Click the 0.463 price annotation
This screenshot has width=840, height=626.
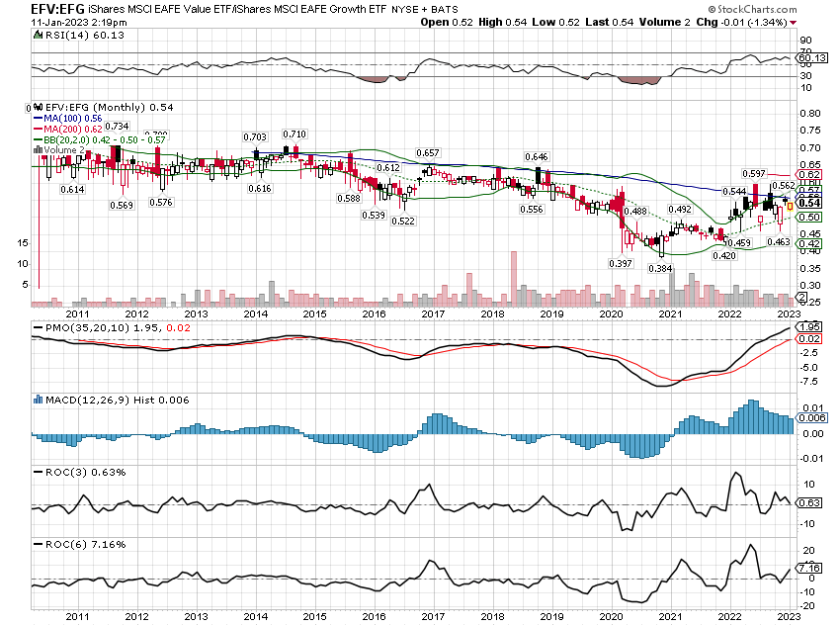[x=779, y=242]
